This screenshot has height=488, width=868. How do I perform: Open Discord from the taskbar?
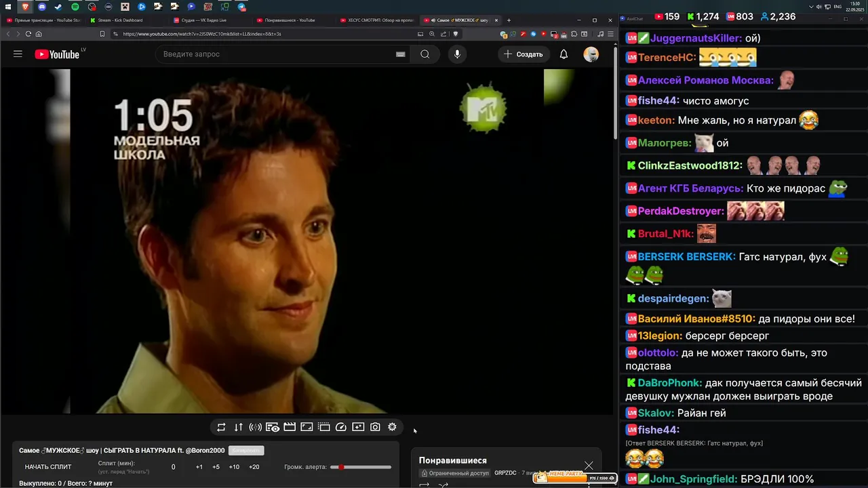click(42, 7)
